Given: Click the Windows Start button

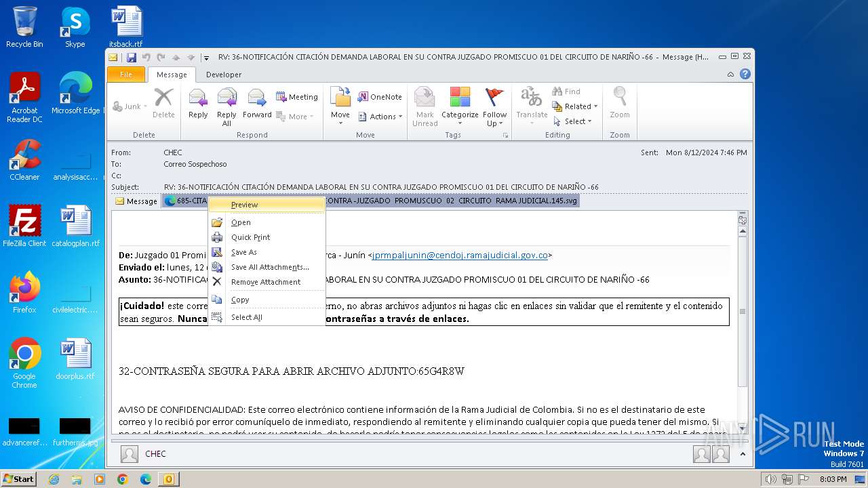Looking at the screenshot, I should 19,479.
